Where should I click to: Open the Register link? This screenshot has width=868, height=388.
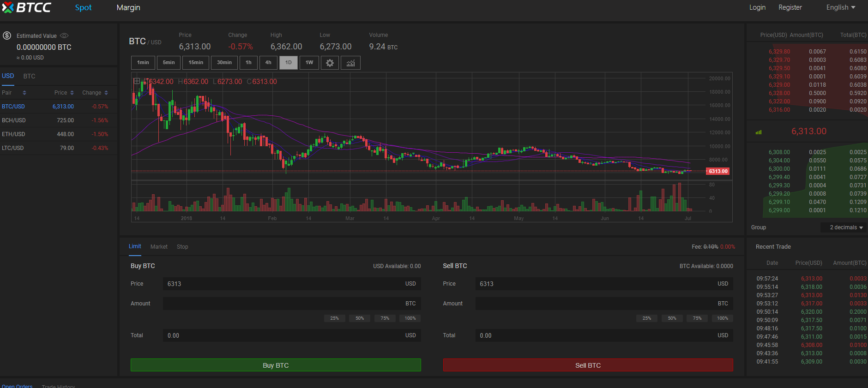790,7
